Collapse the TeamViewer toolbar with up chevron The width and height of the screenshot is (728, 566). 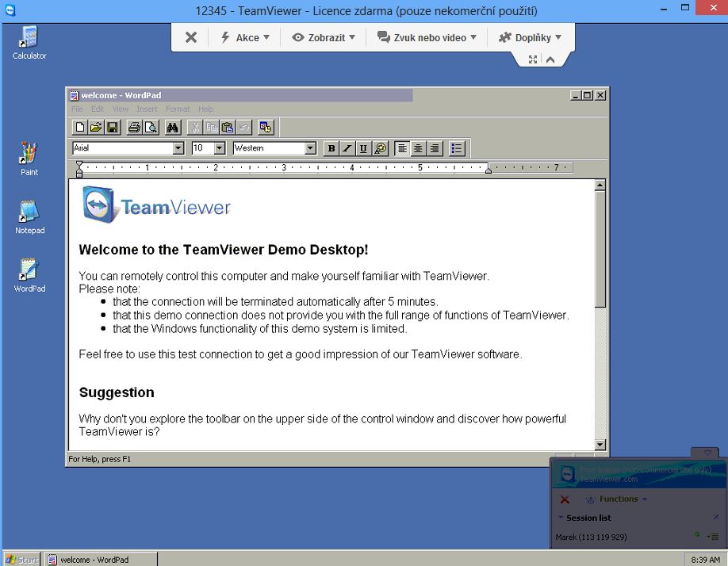(x=550, y=59)
